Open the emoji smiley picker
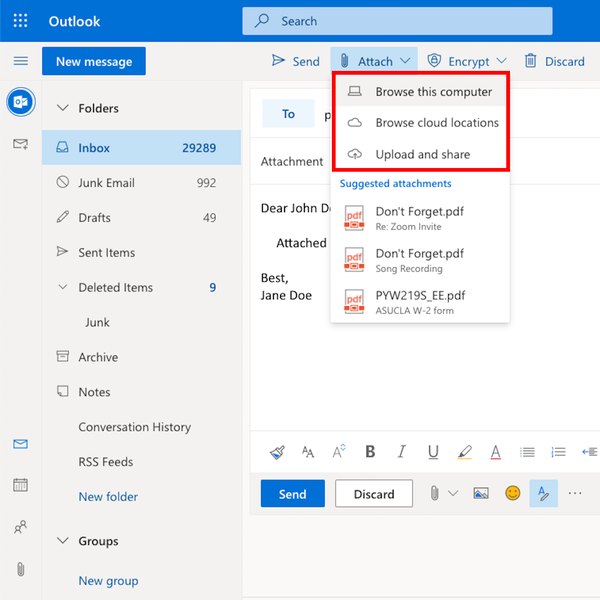This screenshot has height=600, width=600. (x=512, y=493)
